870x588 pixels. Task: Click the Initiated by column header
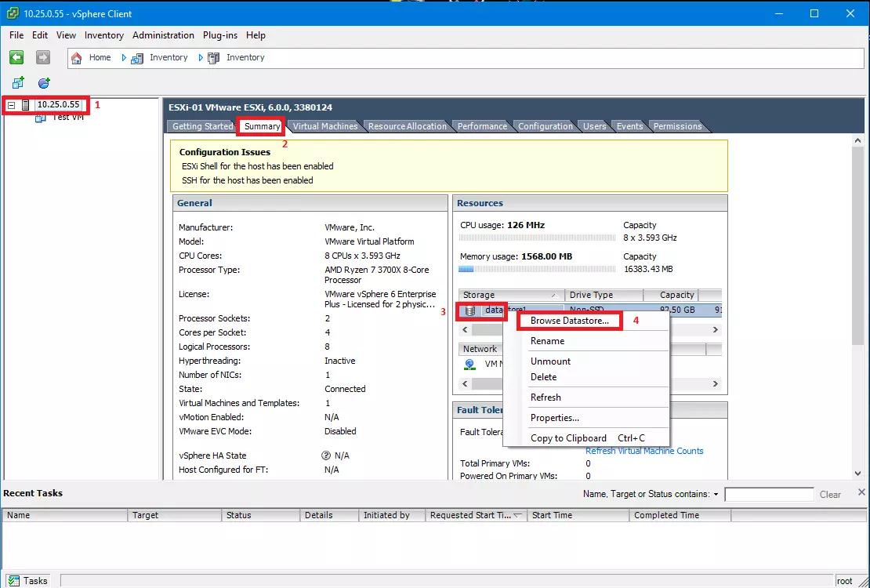(392, 515)
